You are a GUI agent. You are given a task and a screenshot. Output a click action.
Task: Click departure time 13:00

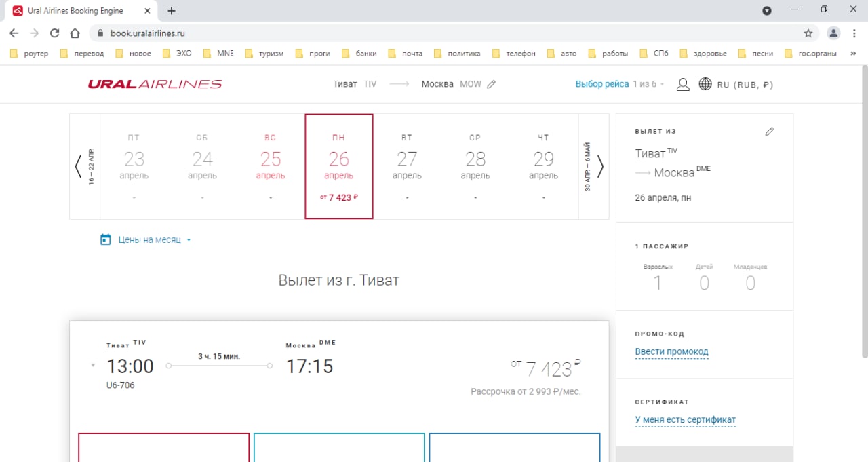pyautogui.click(x=130, y=366)
